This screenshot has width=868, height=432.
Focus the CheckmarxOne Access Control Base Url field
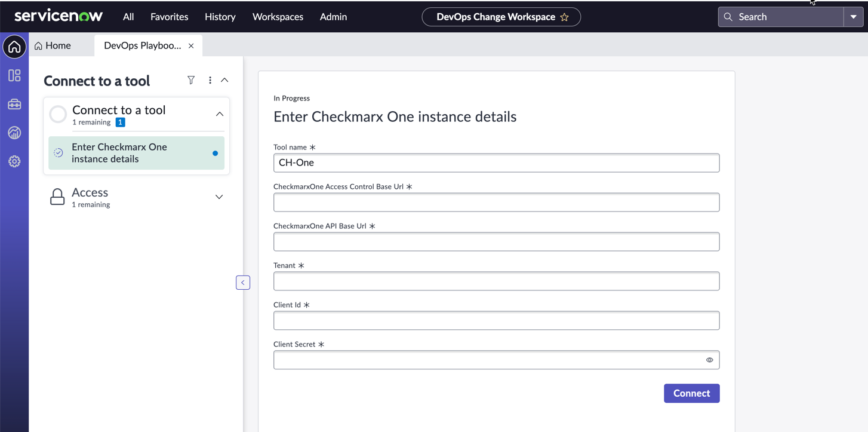click(x=496, y=202)
